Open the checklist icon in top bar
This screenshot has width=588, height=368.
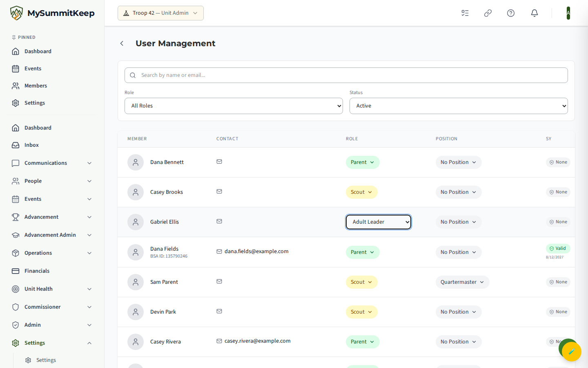click(x=465, y=13)
